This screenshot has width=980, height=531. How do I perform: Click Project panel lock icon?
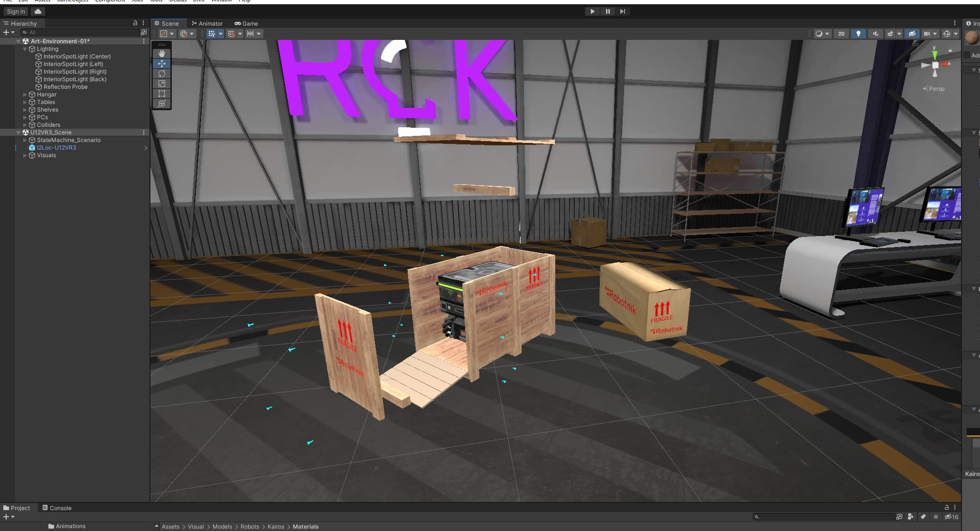point(947,507)
